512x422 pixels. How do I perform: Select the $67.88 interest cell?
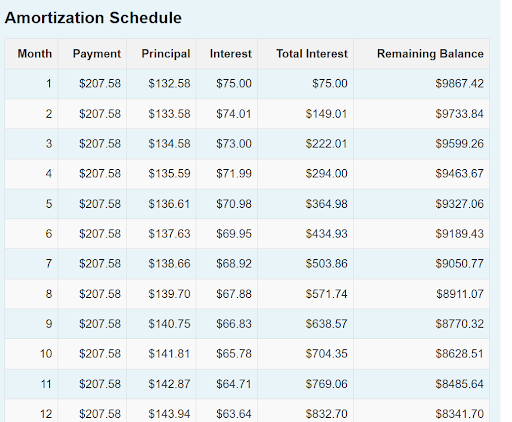click(234, 294)
